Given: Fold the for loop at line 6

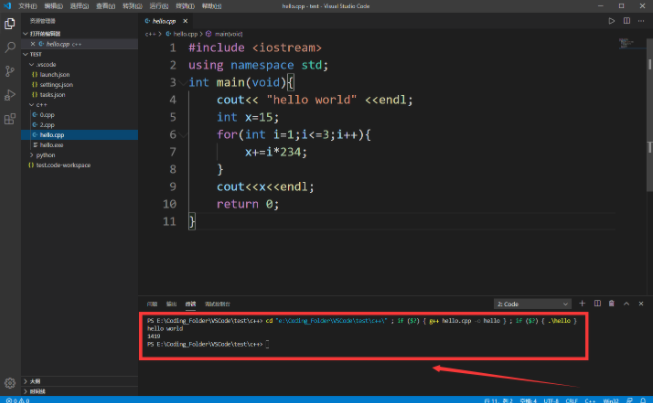Looking at the screenshot, I should coord(181,135).
